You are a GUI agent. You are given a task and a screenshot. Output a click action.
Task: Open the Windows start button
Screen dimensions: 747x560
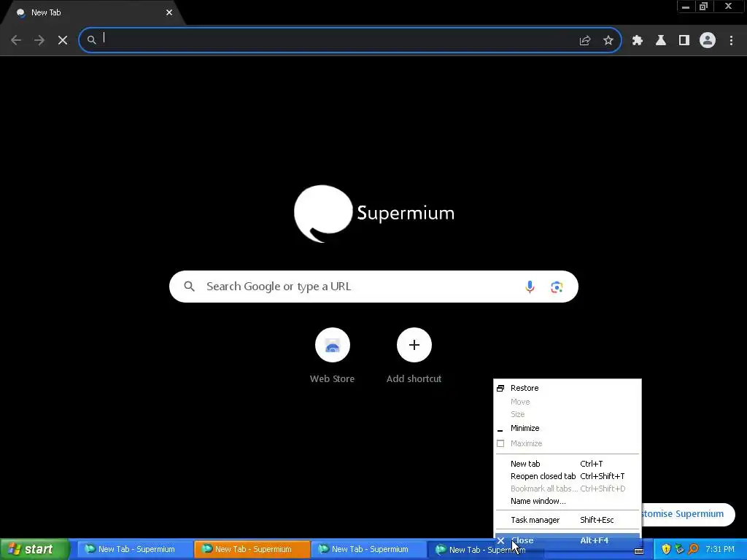click(x=34, y=549)
